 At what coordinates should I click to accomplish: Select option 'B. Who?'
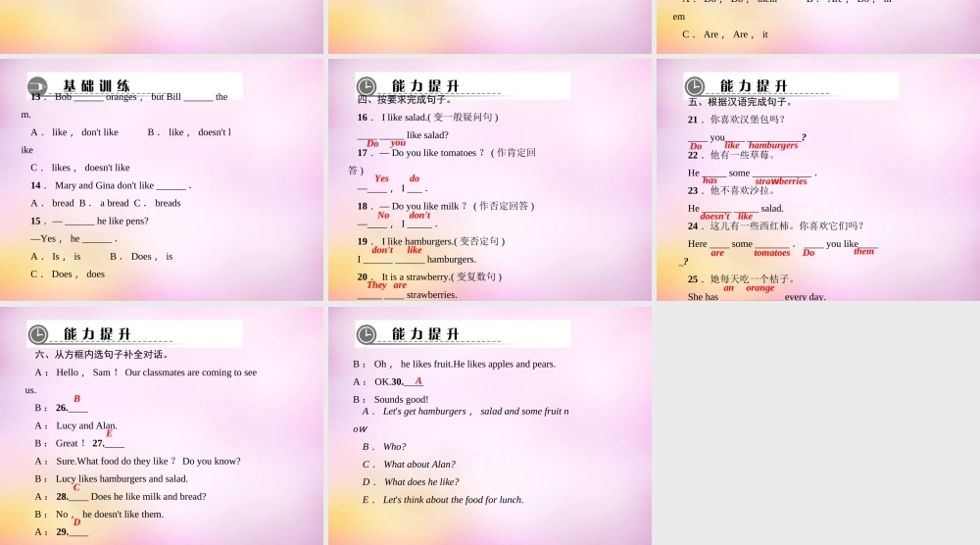pyautogui.click(x=384, y=447)
